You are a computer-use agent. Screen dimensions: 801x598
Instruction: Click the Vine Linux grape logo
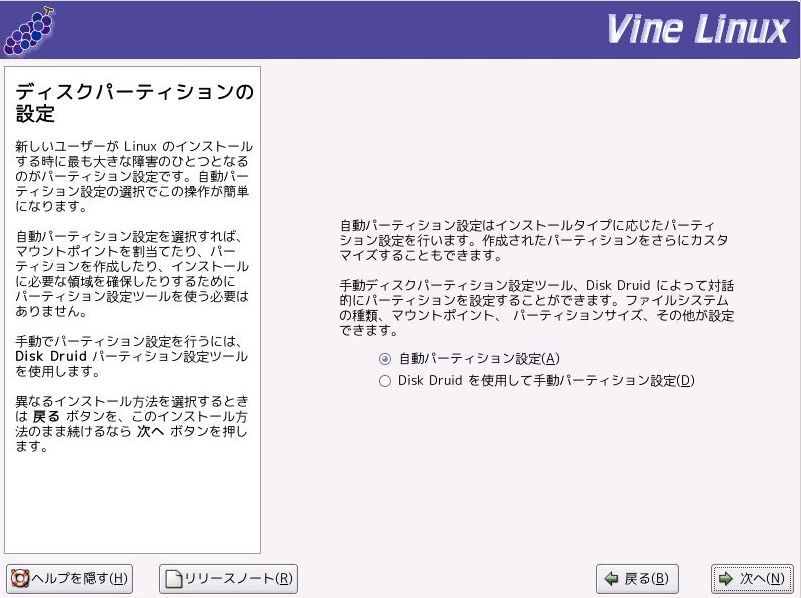click(x=29, y=31)
